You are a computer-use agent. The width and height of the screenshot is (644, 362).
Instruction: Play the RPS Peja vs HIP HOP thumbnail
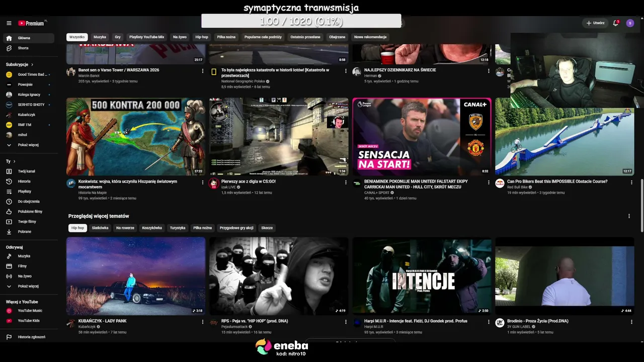click(279, 276)
